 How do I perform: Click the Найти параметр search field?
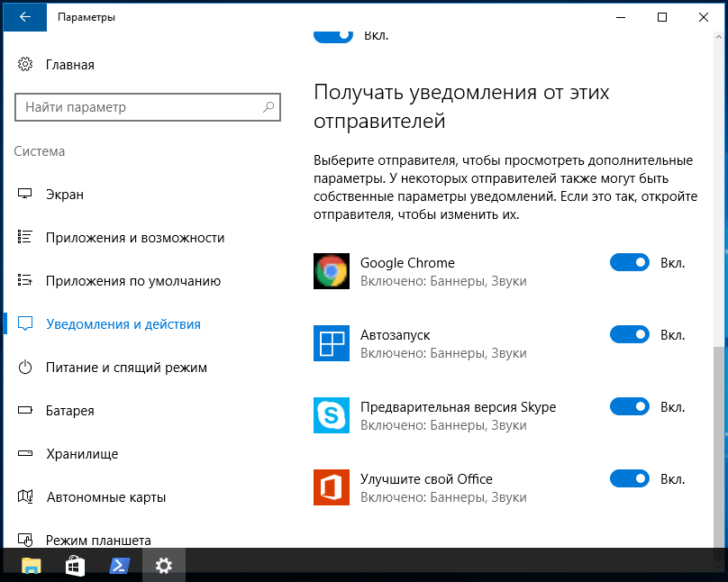click(x=148, y=107)
